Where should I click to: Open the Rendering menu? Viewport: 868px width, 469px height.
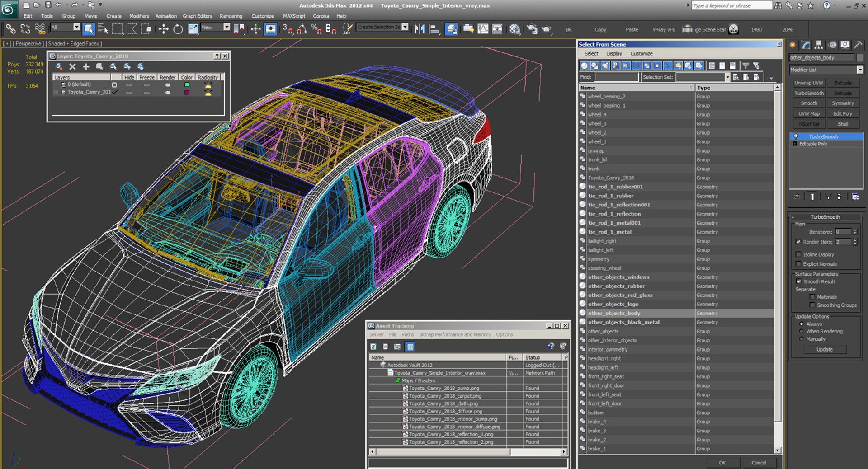(x=231, y=16)
